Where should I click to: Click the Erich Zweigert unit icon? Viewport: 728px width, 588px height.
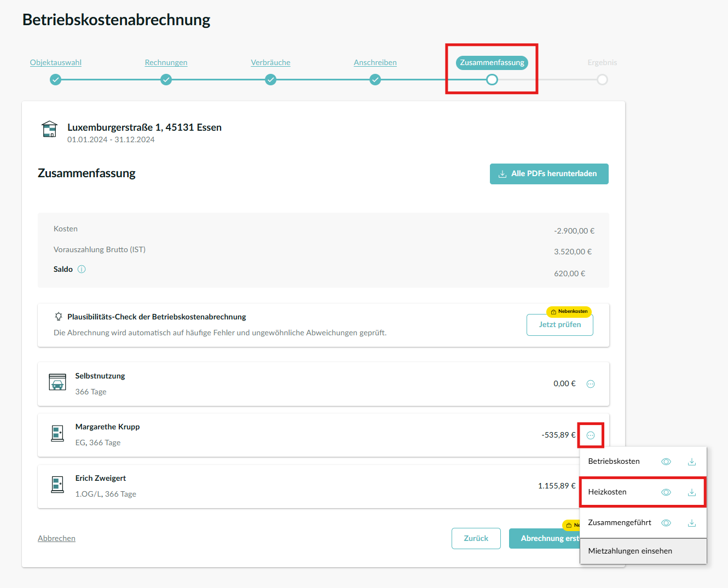tap(57, 485)
